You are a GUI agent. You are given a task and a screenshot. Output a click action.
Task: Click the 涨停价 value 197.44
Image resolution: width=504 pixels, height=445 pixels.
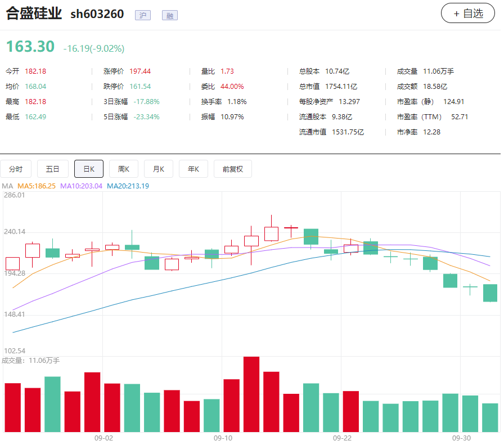[140, 71]
